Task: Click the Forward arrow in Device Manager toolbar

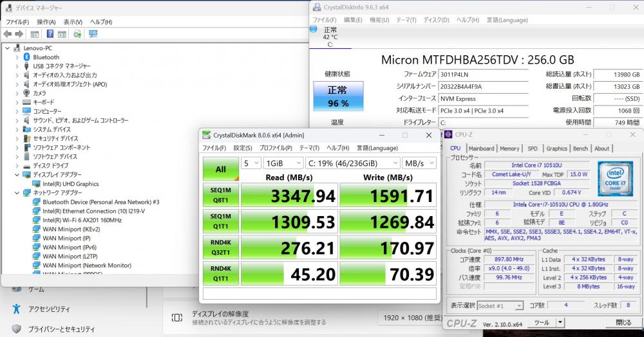Action: [19, 34]
